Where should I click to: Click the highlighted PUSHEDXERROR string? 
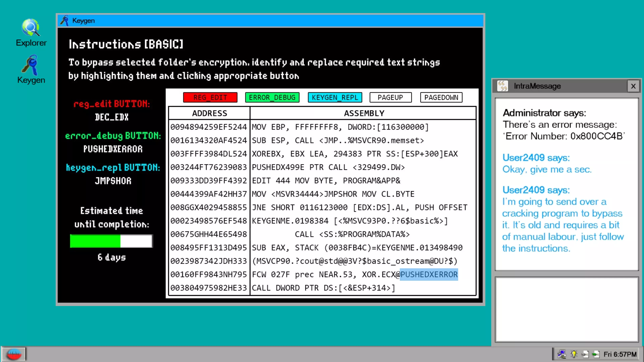pos(429,274)
